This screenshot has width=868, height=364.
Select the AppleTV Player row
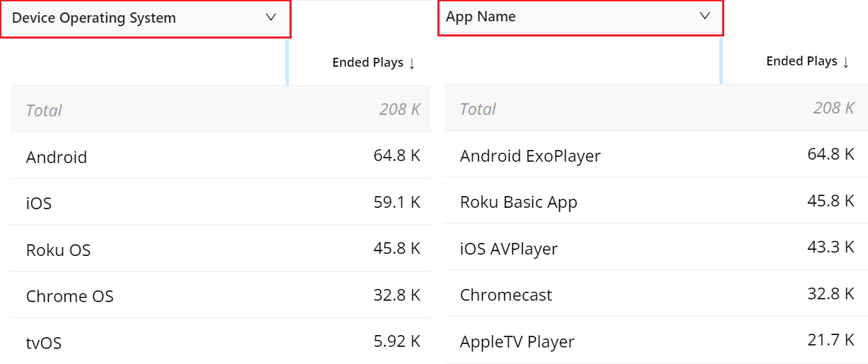[x=656, y=340]
